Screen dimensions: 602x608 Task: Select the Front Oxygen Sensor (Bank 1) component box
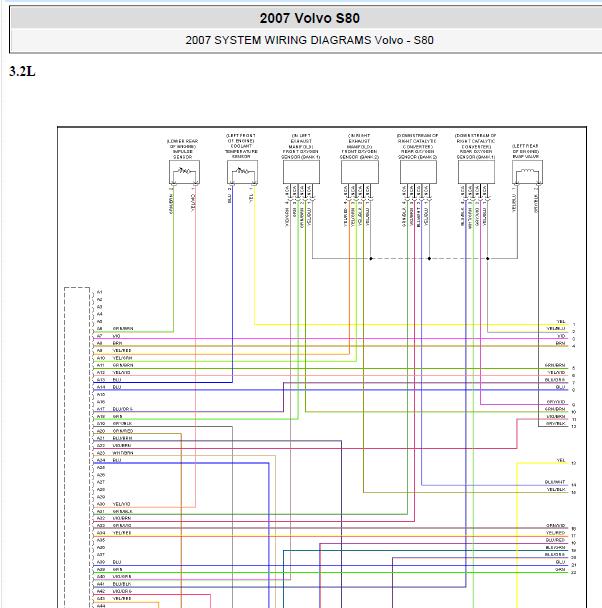[x=301, y=172]
